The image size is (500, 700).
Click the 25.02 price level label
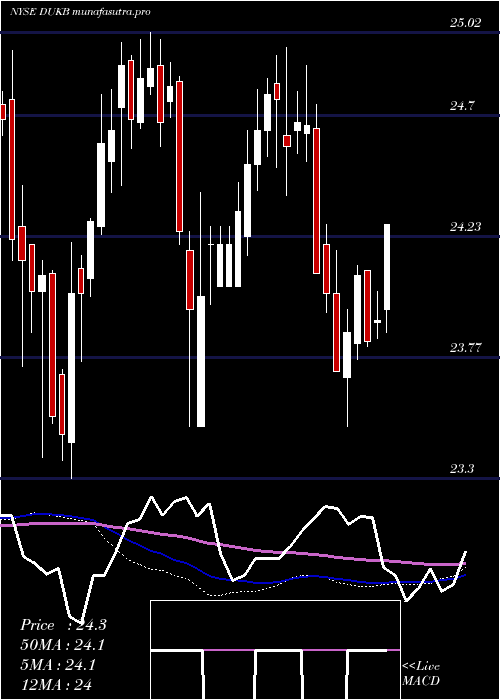click(x=466, y=22)
